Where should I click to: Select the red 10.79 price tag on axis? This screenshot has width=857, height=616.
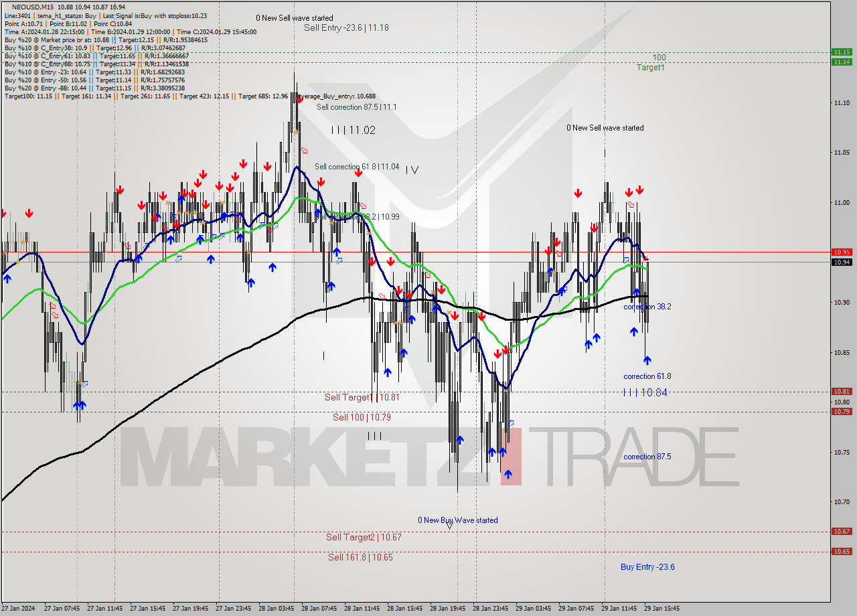pos(842,411)
